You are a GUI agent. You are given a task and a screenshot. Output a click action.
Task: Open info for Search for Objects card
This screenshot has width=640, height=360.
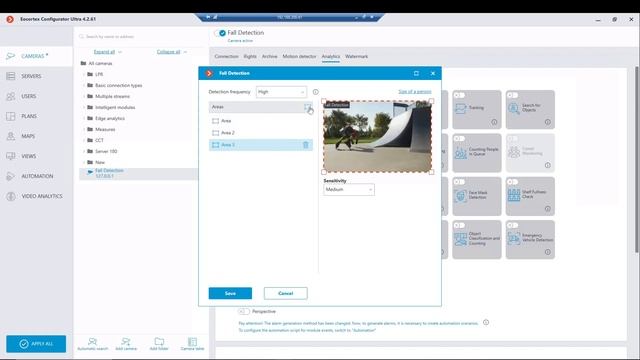click(548, 122)
